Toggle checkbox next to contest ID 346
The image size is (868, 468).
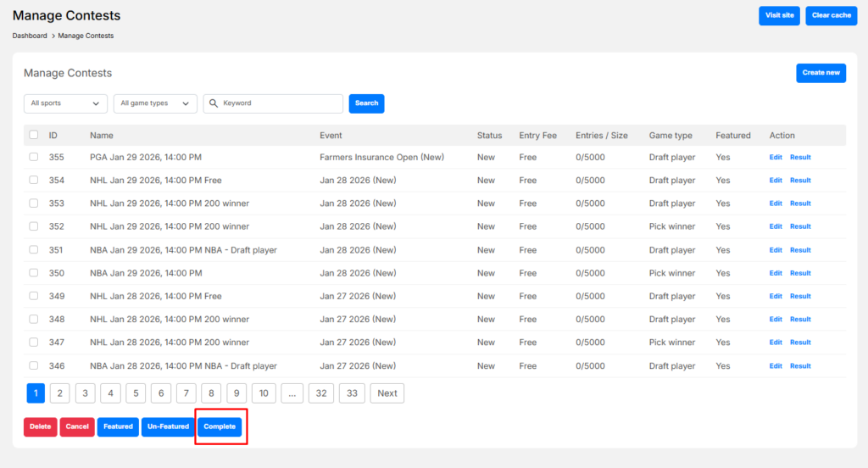[34, 365]
